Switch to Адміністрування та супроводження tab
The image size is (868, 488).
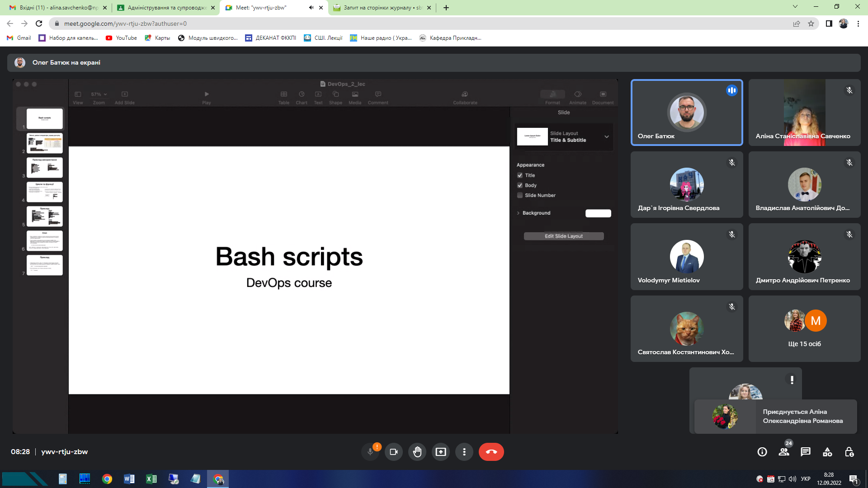click(x=165, y=8)
